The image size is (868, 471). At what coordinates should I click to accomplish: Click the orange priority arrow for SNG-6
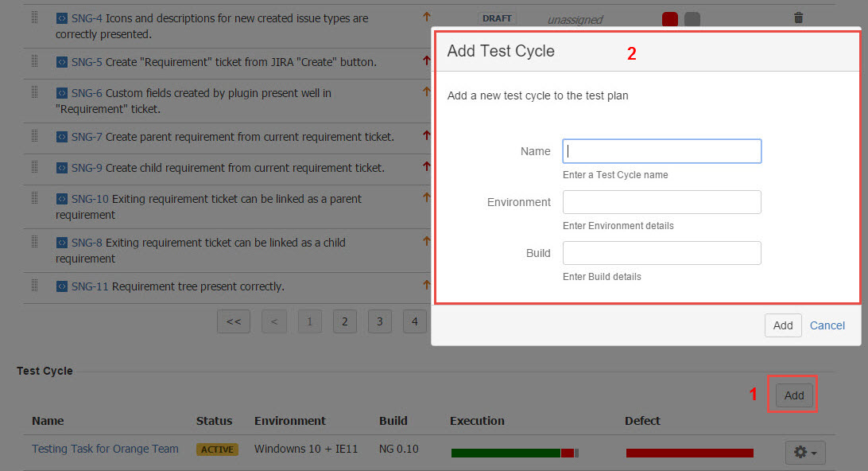pos(427,92)
